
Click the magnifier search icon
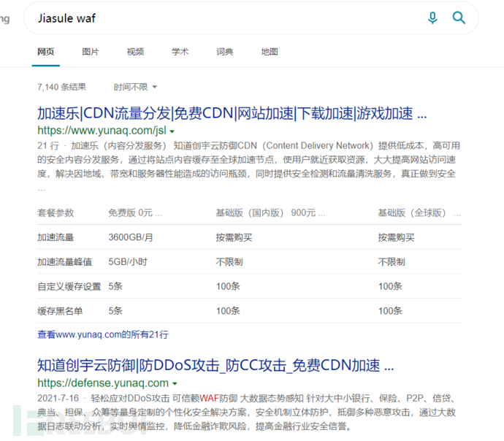(x=459, y=18)
